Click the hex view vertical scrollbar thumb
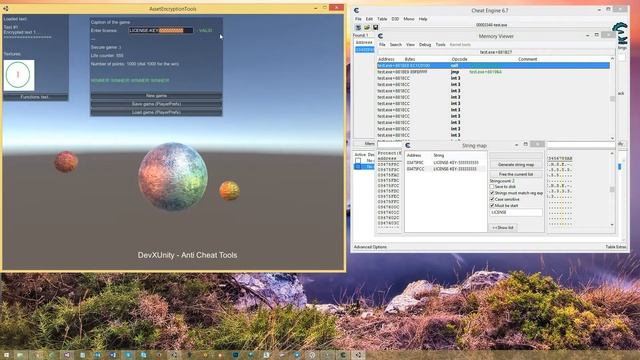 [x=612, y=189]
